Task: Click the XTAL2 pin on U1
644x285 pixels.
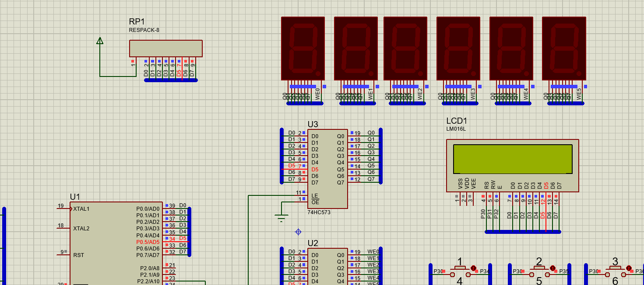Action: click(81, 228)
